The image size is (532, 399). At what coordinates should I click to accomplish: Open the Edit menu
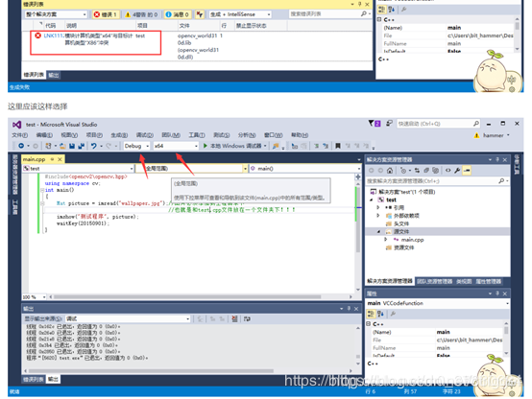(x=44, y=135)
